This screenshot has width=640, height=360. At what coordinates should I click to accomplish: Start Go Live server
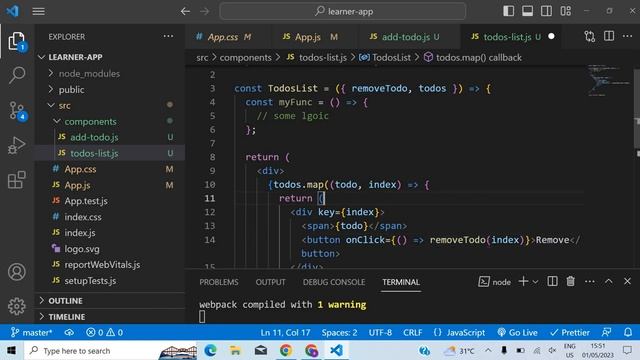(x=517, y=332)
